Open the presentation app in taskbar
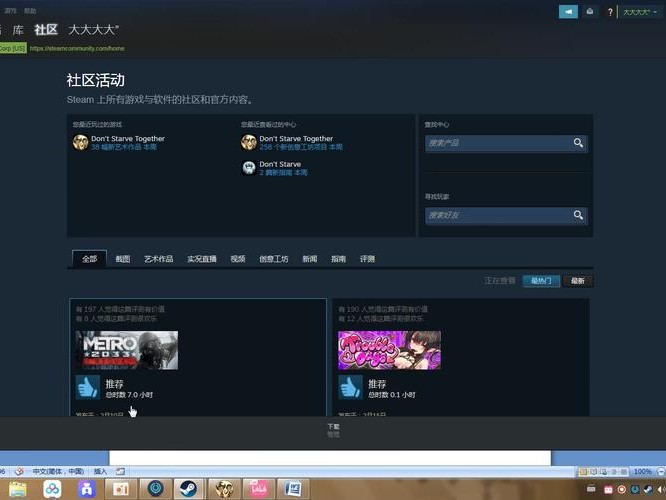The width and height of the screenshot is (666, 500). point(121,489)
